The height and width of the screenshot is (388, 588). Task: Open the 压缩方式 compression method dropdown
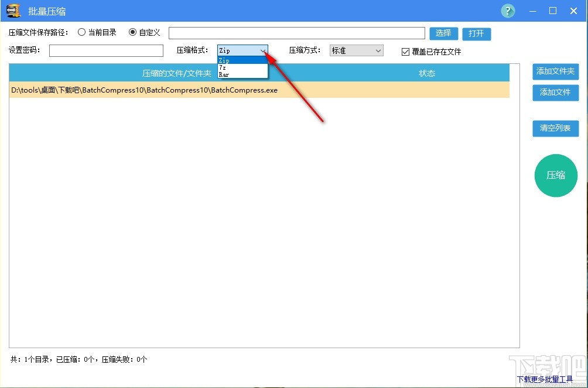[355, 50]
